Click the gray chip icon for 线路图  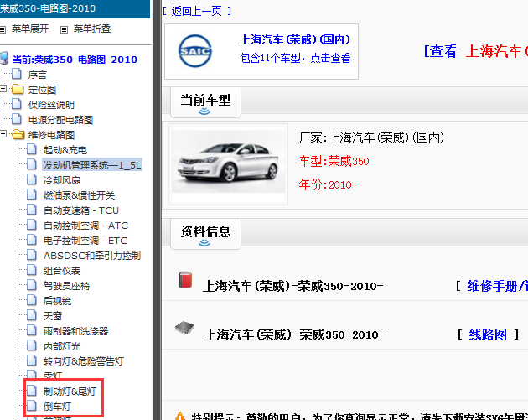click(x=184, y=328)
